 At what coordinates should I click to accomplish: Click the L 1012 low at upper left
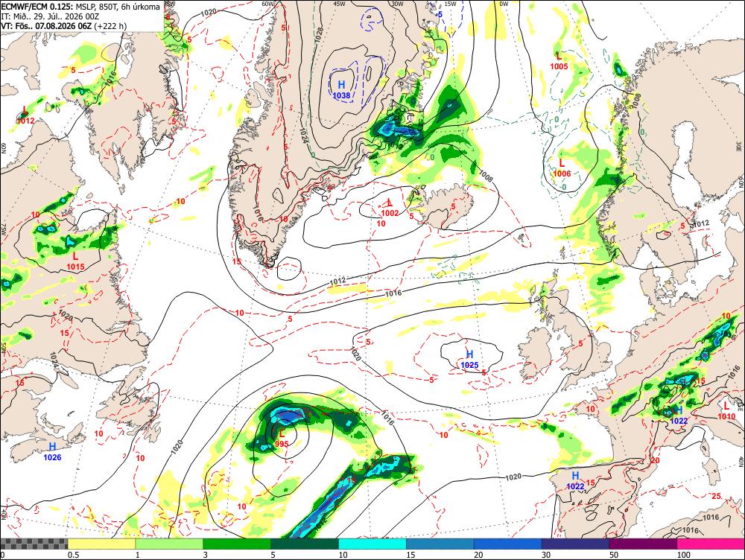click(x=25, y=115)
